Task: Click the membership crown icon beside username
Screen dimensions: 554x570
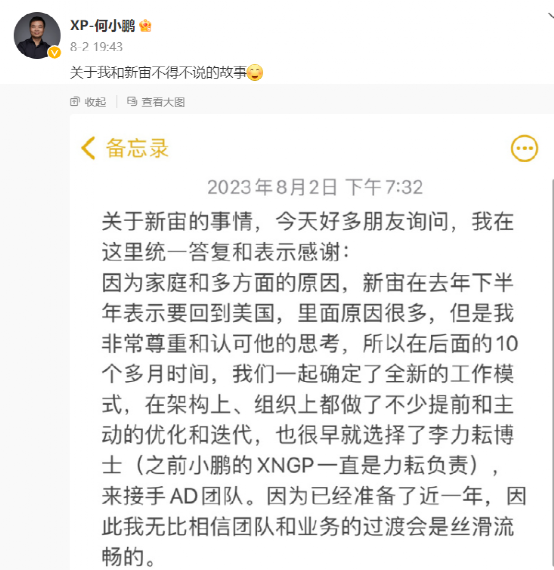Action: tap(145, 26)
